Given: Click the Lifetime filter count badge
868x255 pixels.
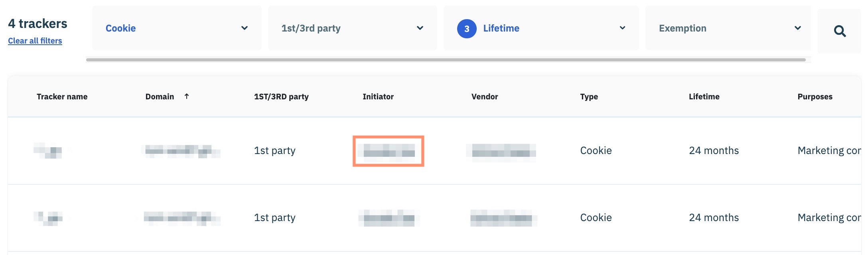Looking at the screenshot, I should point(466,29).
